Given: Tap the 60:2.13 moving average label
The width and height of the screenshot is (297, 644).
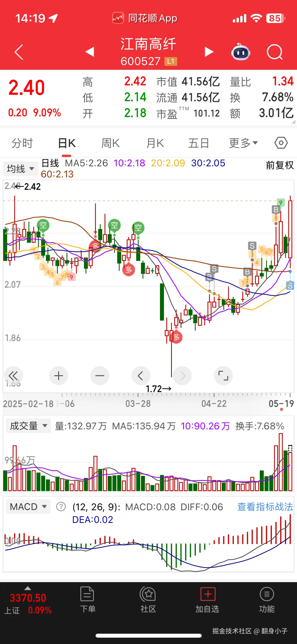Looking at the screenshot, I should 57,174.
